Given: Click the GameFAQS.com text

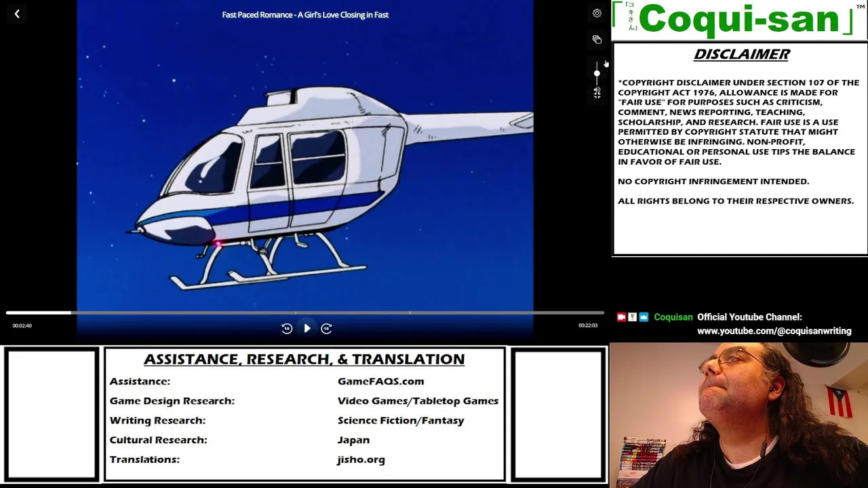Looking at the screenshot, I should [380, 382].
